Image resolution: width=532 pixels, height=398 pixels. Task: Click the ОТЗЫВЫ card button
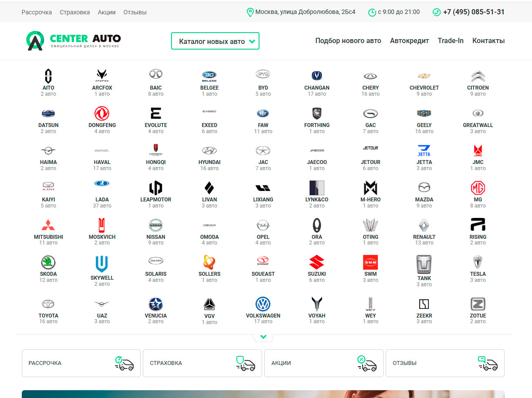point(445,363)
